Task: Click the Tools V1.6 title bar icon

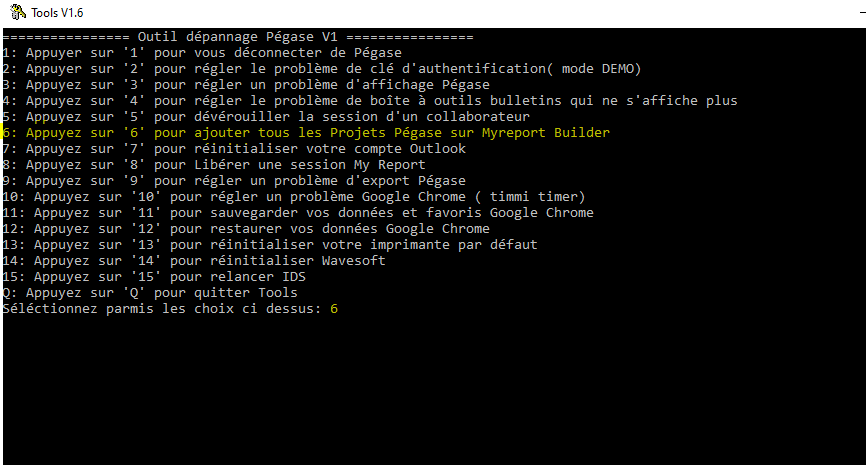Action: coord(16,11)
